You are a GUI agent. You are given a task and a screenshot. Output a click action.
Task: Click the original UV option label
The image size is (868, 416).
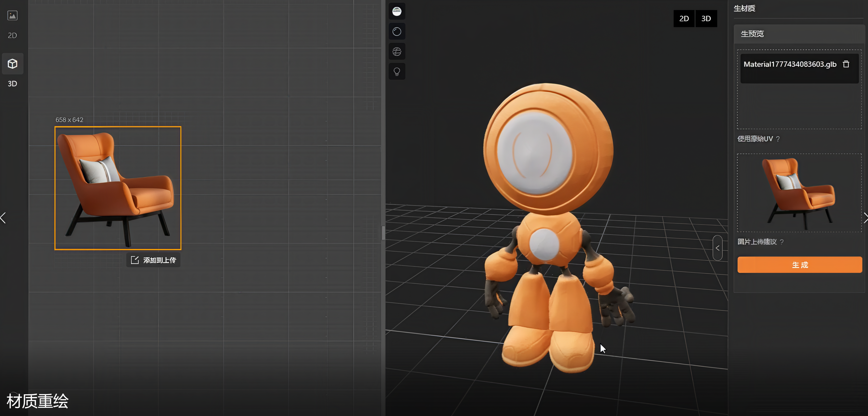coord(755,139)
